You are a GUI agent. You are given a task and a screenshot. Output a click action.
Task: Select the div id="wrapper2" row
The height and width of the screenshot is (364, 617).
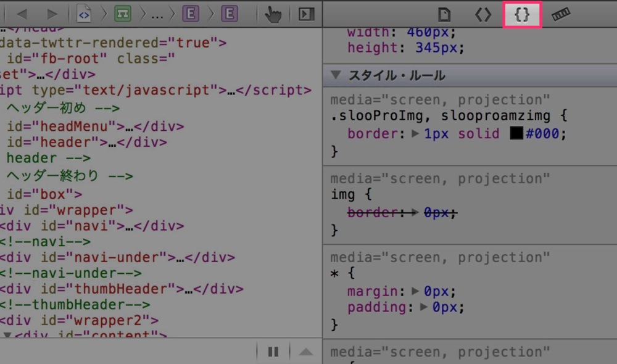coord(80,320)
